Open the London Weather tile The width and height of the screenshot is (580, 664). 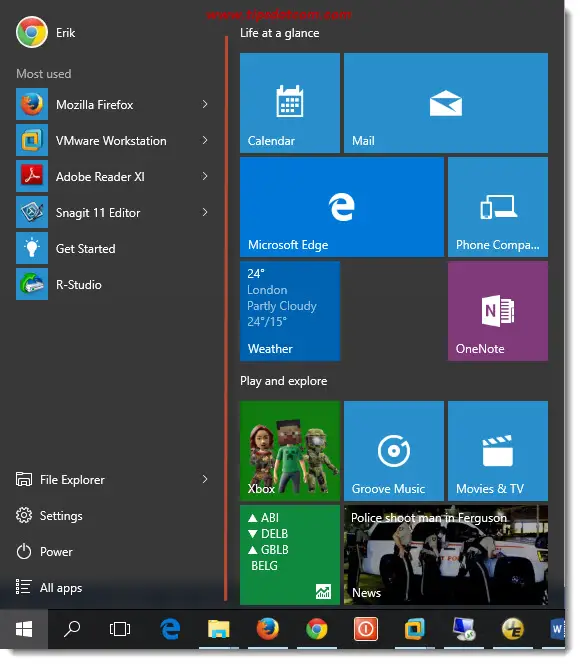(x=290, y=311)
